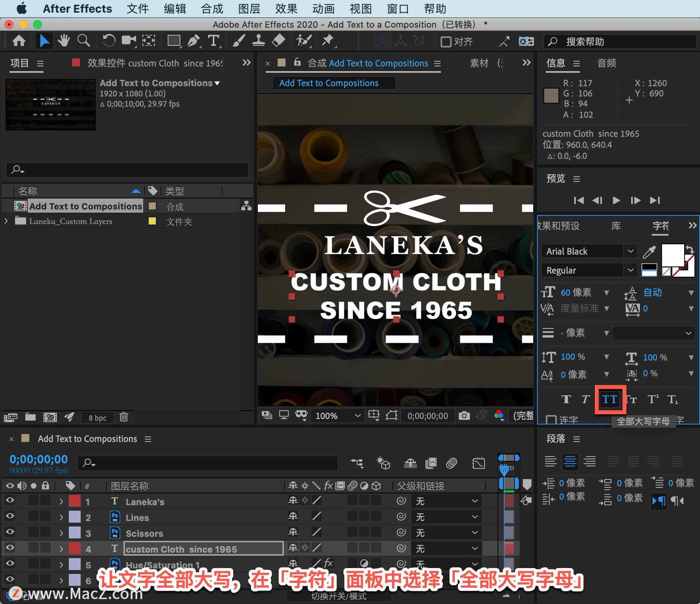Switch to the 音频 tab
Viewport: 700px width, 604px height.
click(606, 63)
